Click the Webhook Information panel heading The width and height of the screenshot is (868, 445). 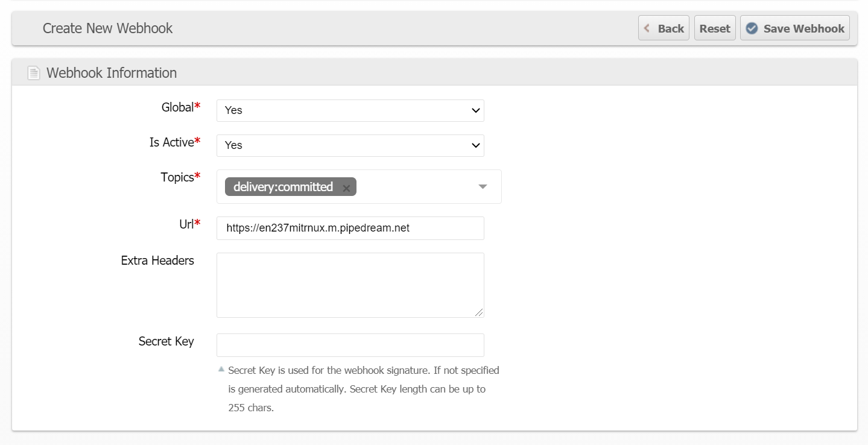coord(112,73)
